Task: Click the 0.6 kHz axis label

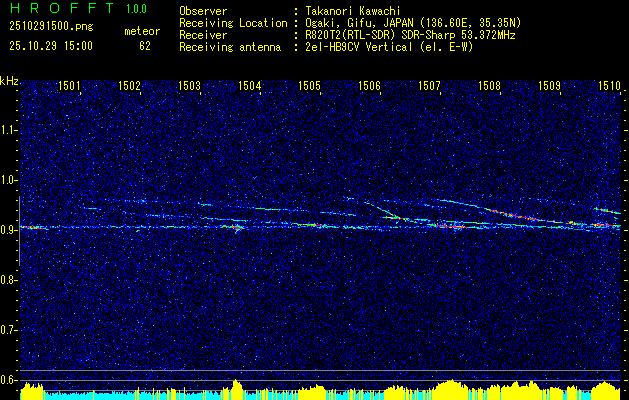Action: (x=8, y=380)
